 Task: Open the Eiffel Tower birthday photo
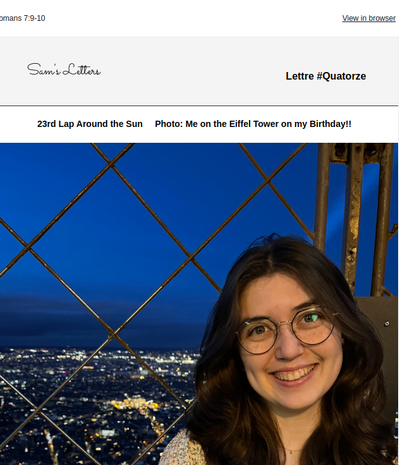coord(199,304)
